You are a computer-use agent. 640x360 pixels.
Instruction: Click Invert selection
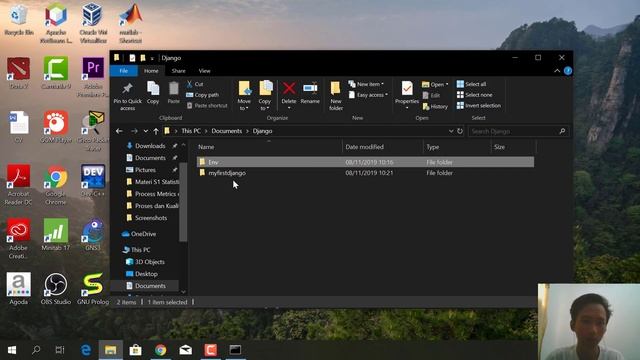pyautogui.click(x=478, y=105)
